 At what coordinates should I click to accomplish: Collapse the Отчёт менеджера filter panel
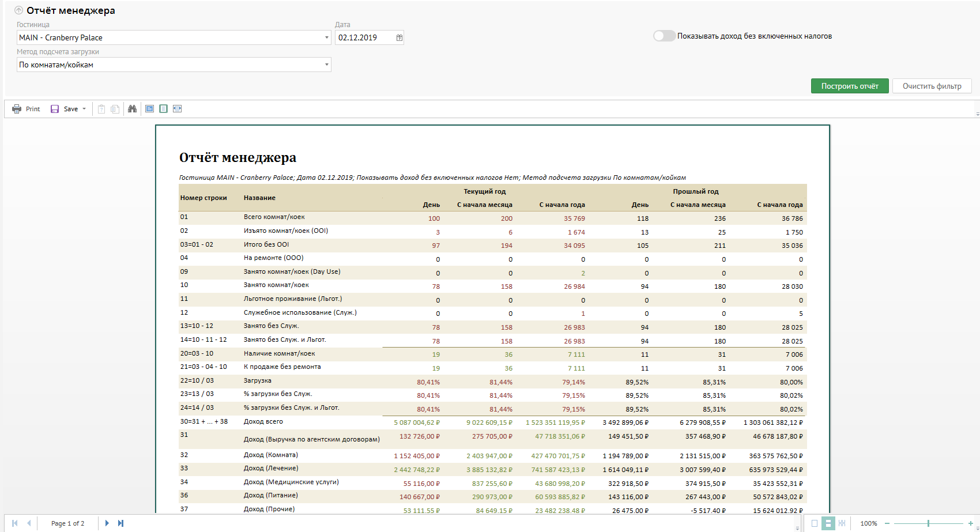tap(18, 10)
